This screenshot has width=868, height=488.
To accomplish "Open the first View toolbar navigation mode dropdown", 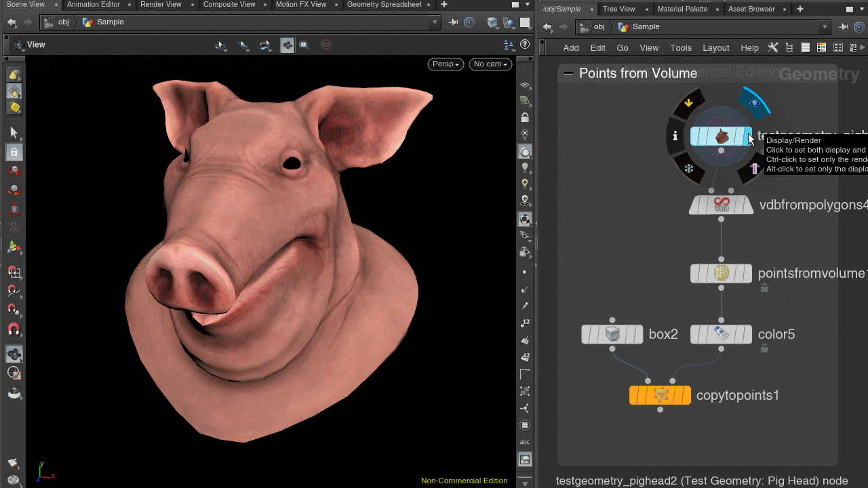I will click(x=221, y=45).
